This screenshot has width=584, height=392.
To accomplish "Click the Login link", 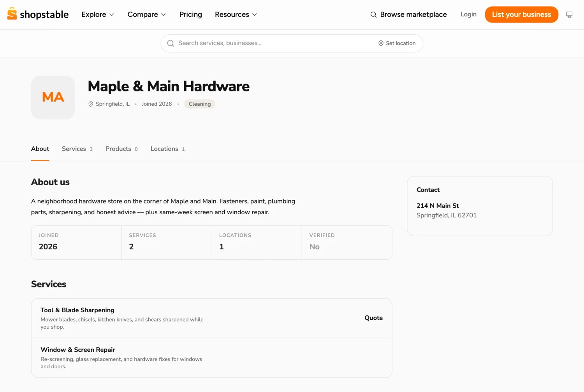I will [x=468, y=14].
